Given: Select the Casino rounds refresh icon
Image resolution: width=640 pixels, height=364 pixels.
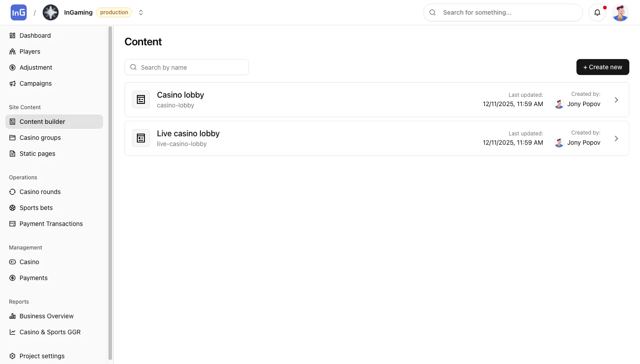Looking at the screenshot, I should point(12,192).
